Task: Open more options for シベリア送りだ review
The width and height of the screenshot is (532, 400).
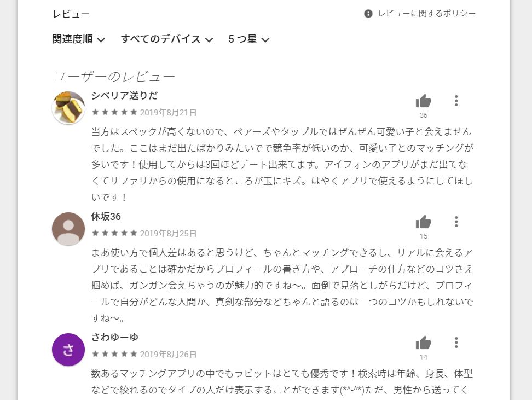Action: tap(456, 101)
